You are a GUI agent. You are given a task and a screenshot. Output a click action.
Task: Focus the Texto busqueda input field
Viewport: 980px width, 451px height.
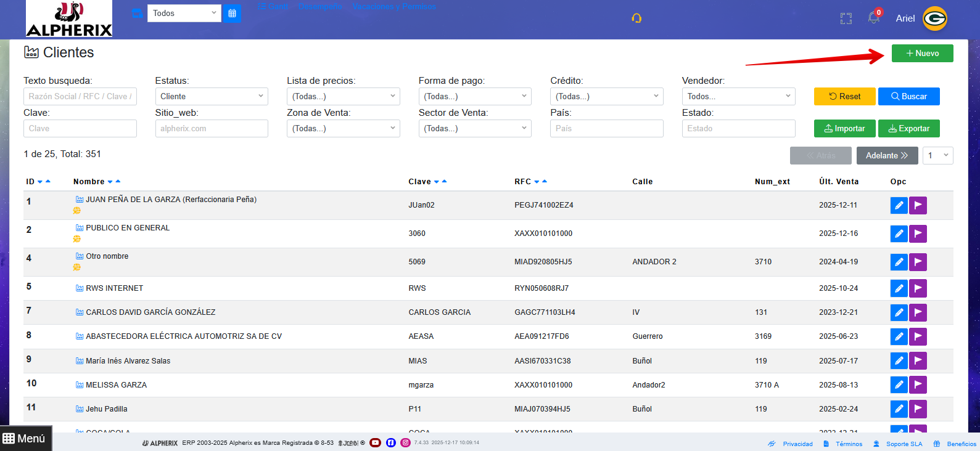click(80, 96)
